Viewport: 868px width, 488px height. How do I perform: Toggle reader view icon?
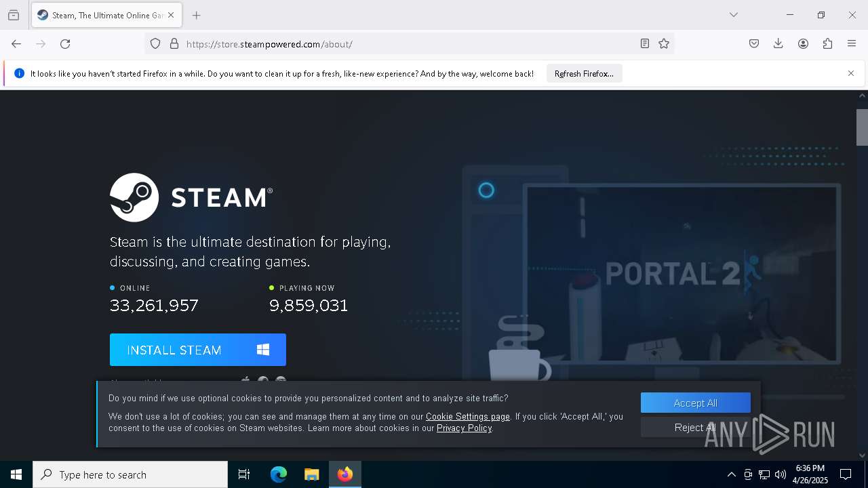pyautogui.click(x=645, y=44)
